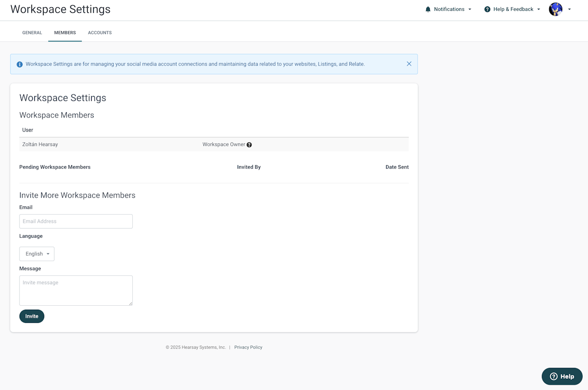
Task: Select the Members tab
Action: [65, 33]
